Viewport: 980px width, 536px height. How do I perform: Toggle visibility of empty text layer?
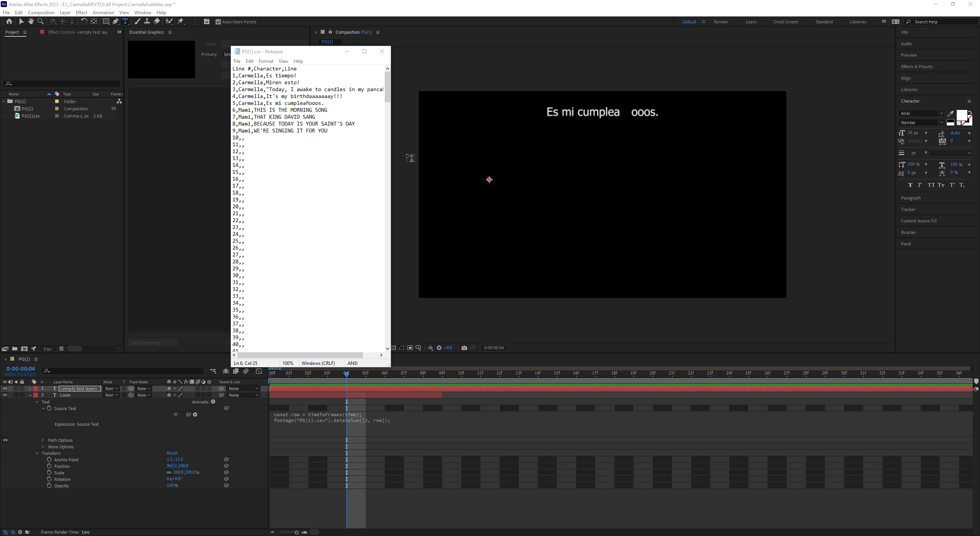[x=5, y=389]
